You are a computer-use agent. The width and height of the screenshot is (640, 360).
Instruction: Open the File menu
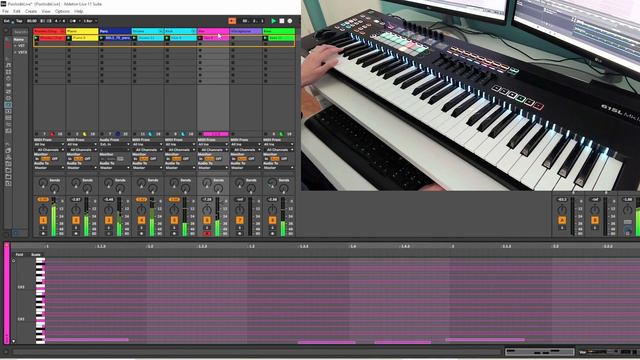coord(5,11)
